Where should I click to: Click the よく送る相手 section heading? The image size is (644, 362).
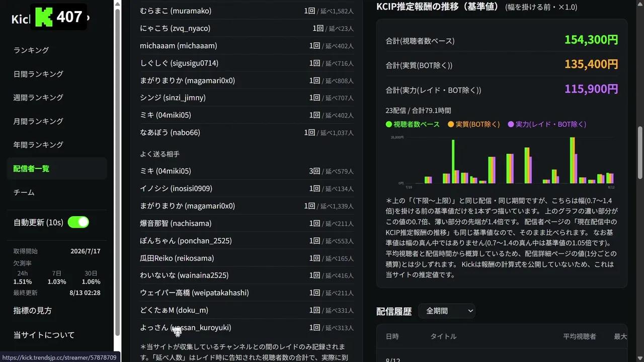(159, 154)
